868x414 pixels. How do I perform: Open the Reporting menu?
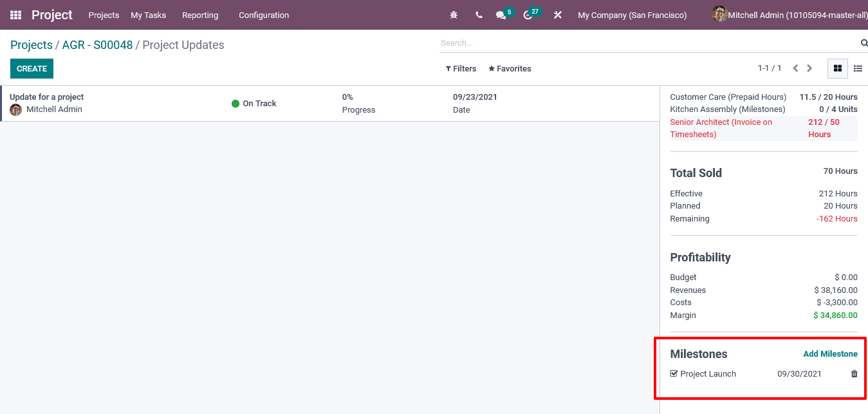click(200, 15)
